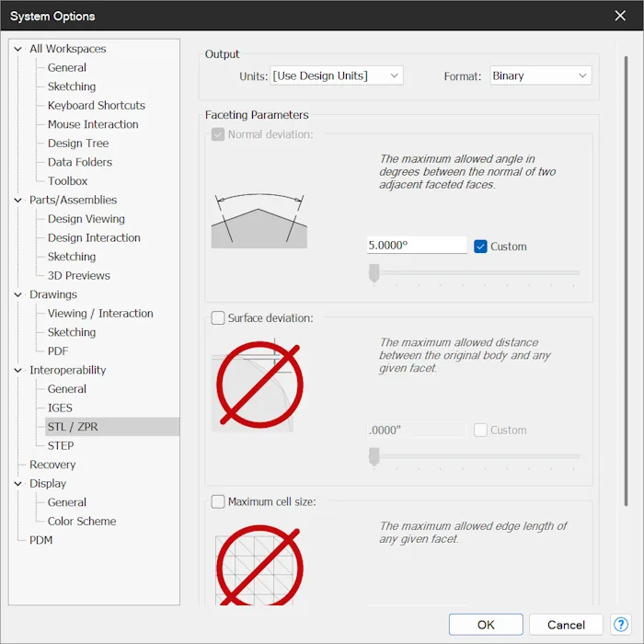This screenshot has height=644, width=644.
Task: Click the 5.0000° normal deviation field
Action: 417,246
